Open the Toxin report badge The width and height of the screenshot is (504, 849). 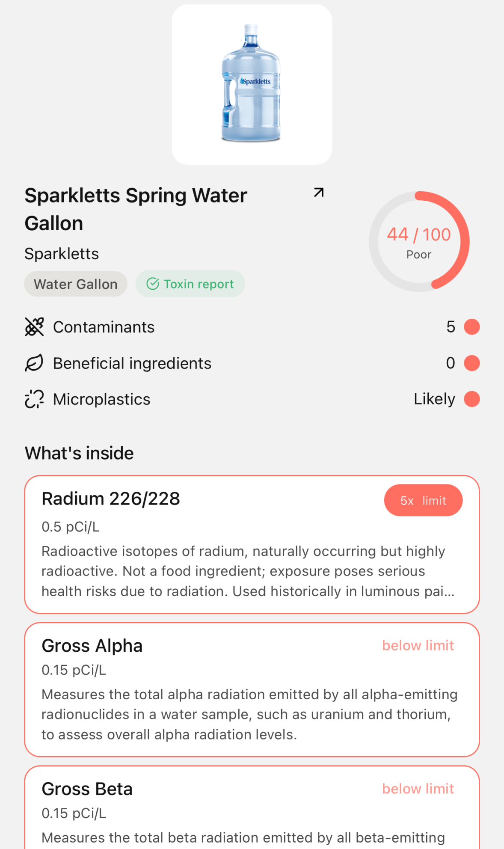[190, 284]
